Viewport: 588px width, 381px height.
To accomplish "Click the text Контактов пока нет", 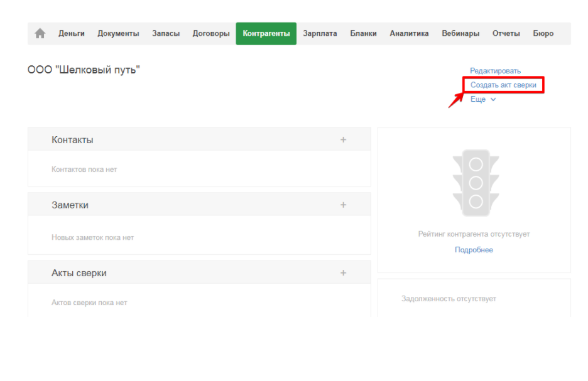I will click(x=84, y=169).
